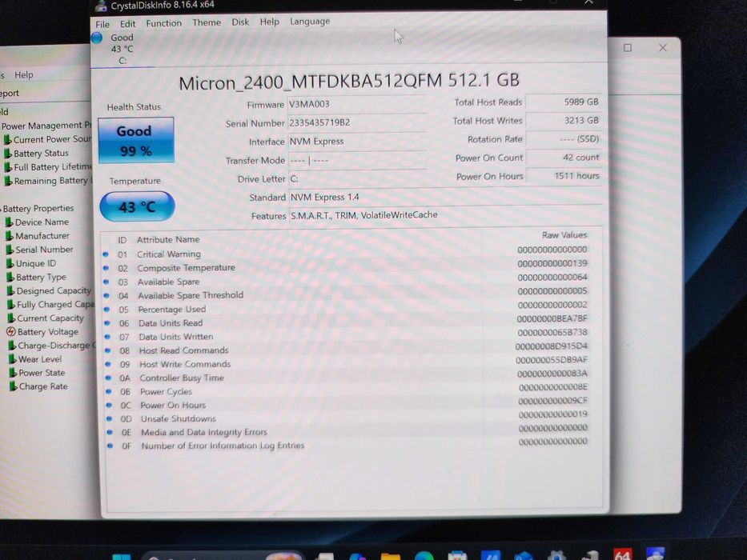Click the Total Host Writes value 3213 GB
Image resolution: width=747 pixels, height=560 pixels.
[x=564, y=121]
